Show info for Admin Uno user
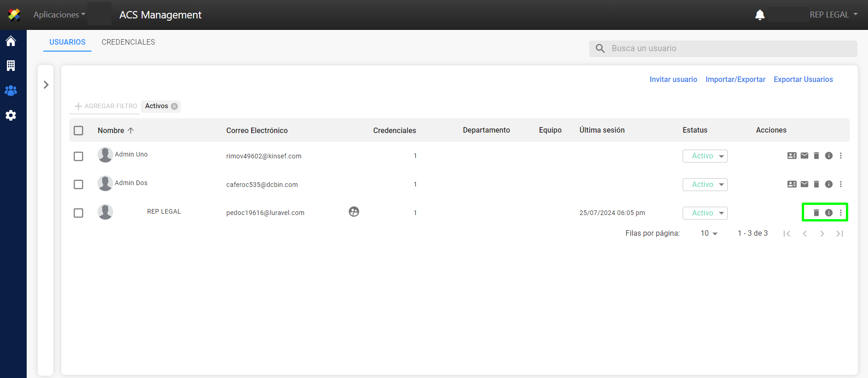Screen dimensions: 868x378 coord(828,156)
